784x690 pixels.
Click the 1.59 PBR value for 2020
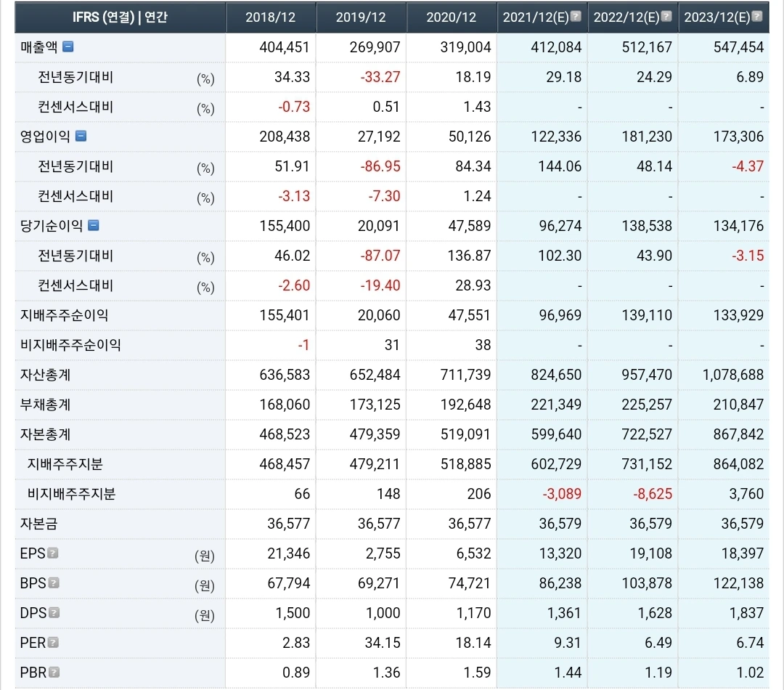(x=477, y=673)
